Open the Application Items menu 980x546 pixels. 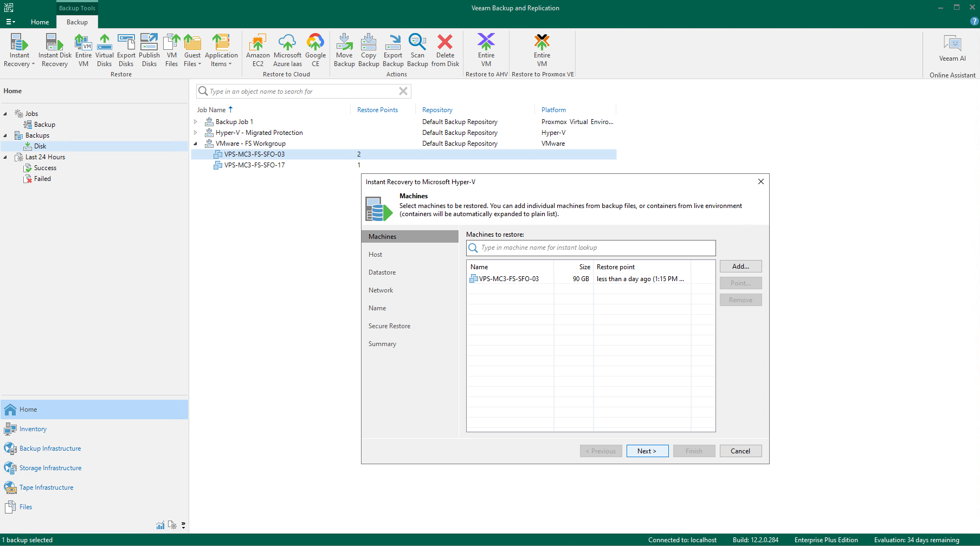(221, 50)
